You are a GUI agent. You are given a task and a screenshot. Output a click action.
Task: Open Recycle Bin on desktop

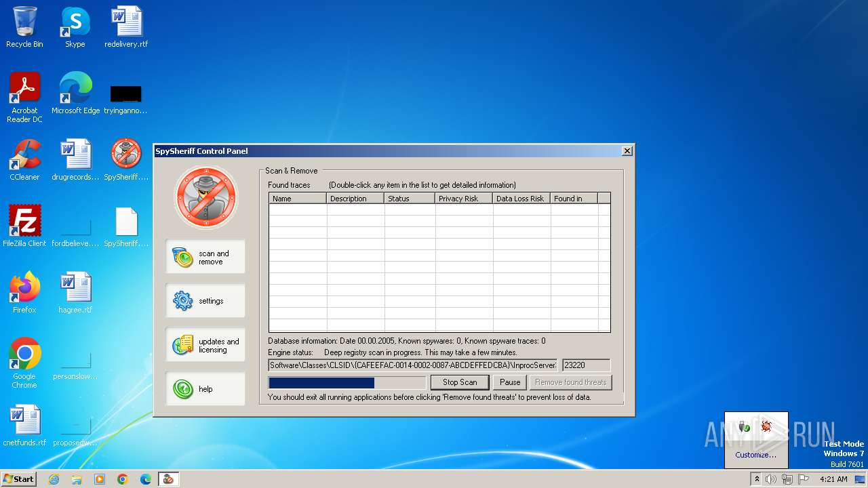[x=24, y=27]
